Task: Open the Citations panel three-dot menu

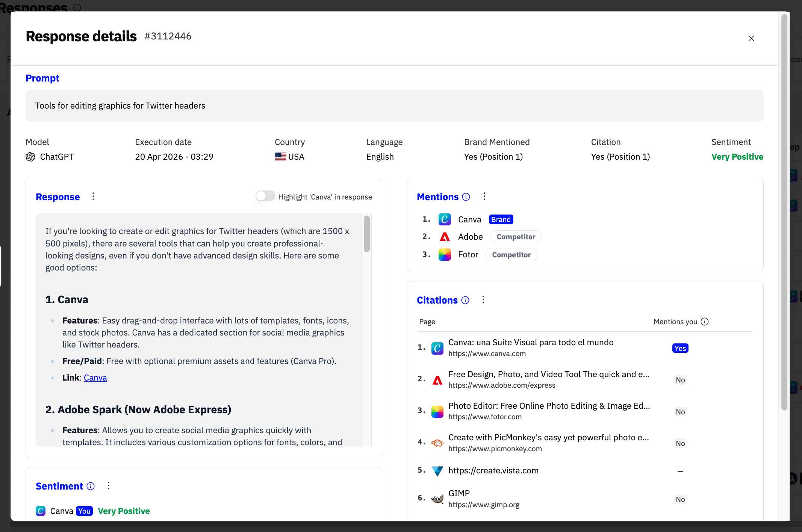Action: [483, 300]
